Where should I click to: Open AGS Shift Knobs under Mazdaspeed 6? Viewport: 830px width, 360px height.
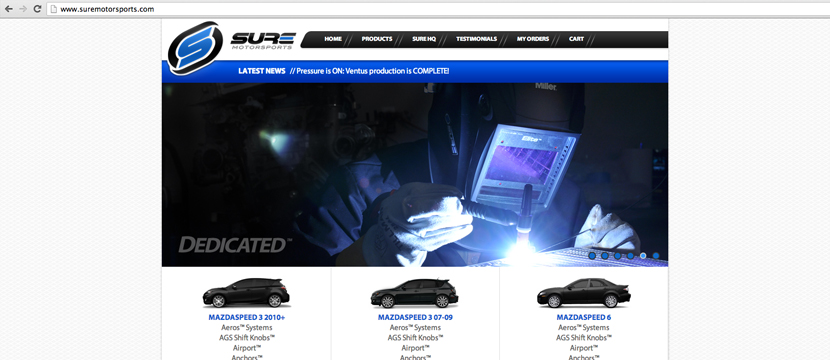pyautogui.click(x=583, y=338)
